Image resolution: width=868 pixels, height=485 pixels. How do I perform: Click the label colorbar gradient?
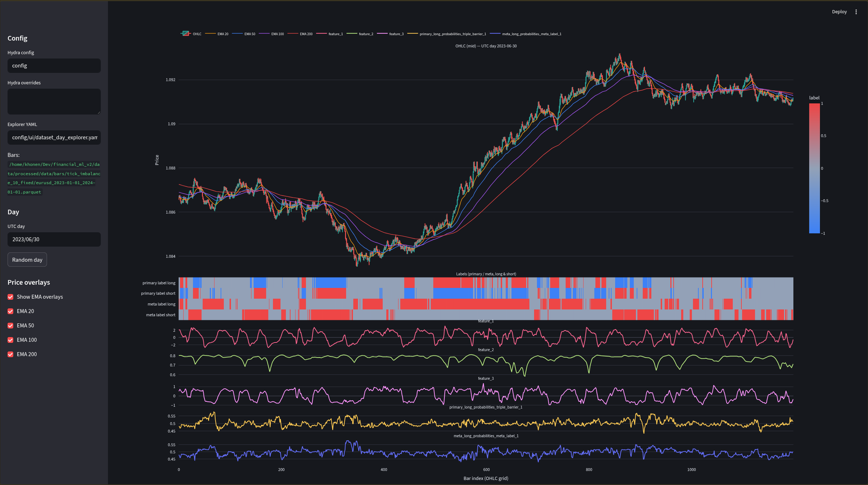click(x=814, y=168)
